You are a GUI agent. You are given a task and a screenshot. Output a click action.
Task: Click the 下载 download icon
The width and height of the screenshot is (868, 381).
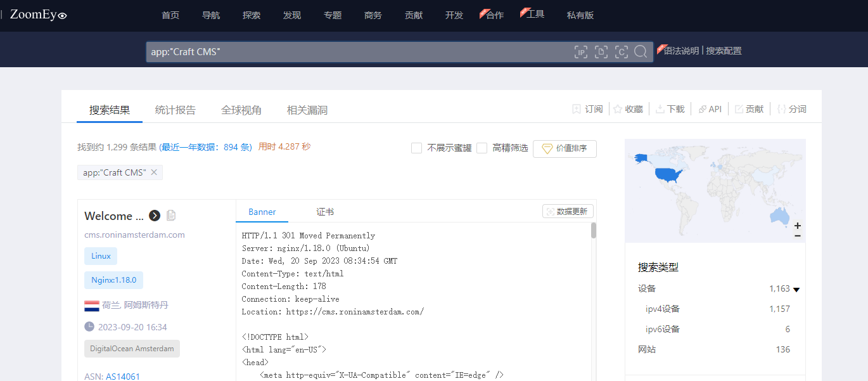660,109
